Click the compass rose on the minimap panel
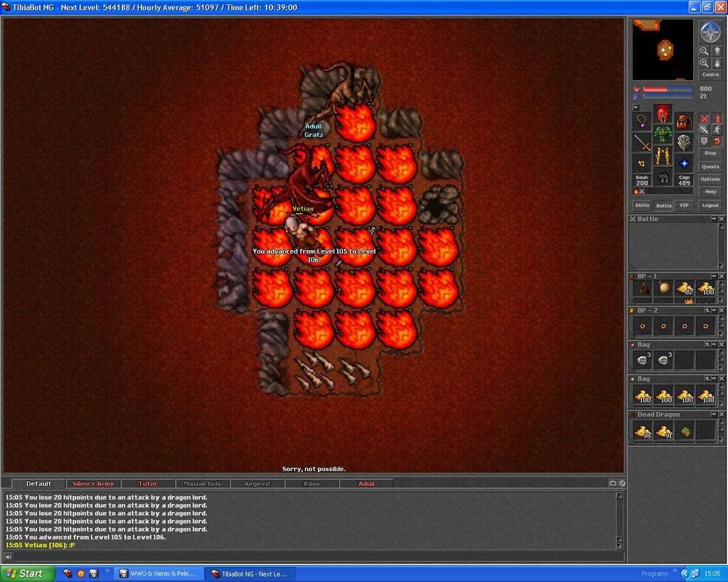 pos(710,33)
